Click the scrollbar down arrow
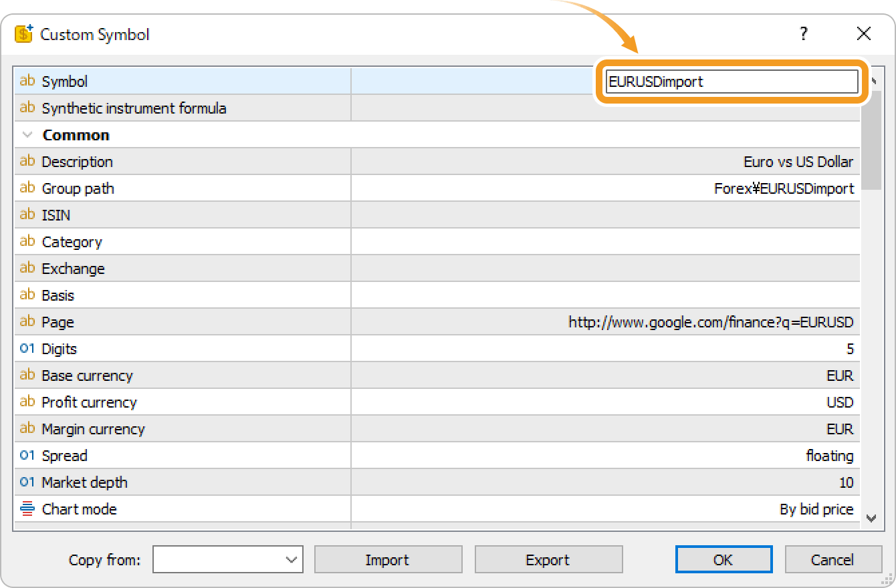 tap(871, 518)
